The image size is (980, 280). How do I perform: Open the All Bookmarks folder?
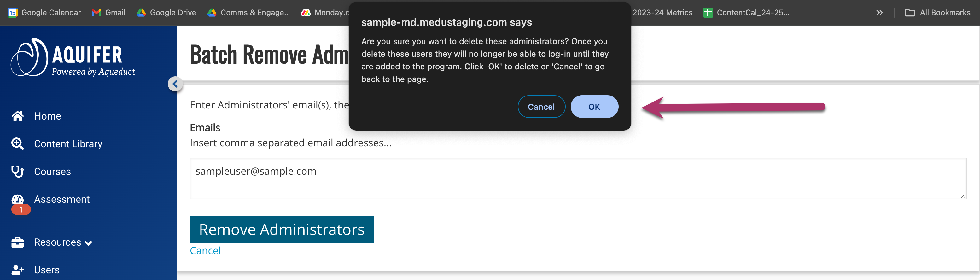937,13
